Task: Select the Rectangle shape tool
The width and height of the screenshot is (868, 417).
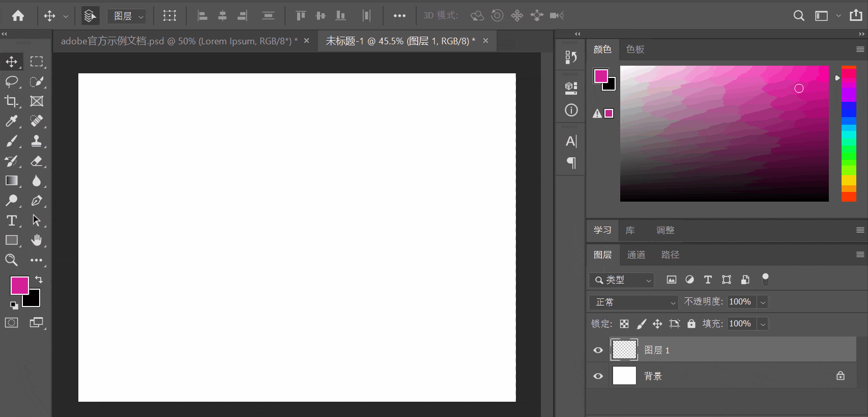Action: click(x=11, y=240)
